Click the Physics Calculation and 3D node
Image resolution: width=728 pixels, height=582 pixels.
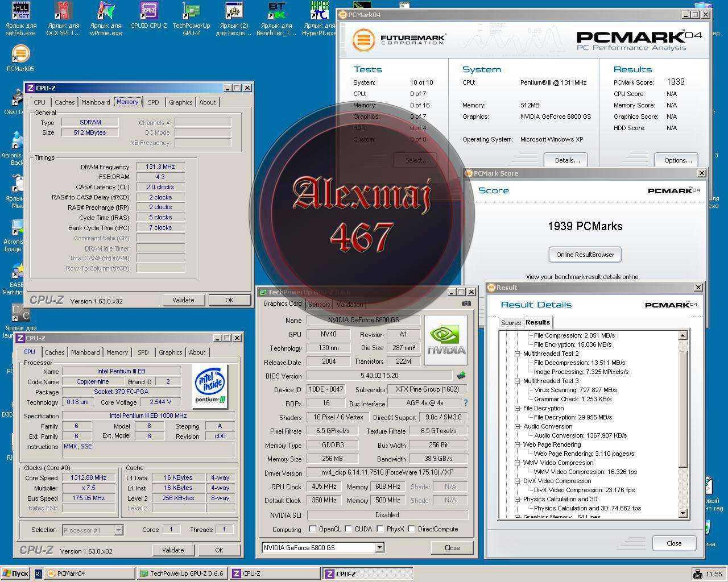(x=560, y=499)
